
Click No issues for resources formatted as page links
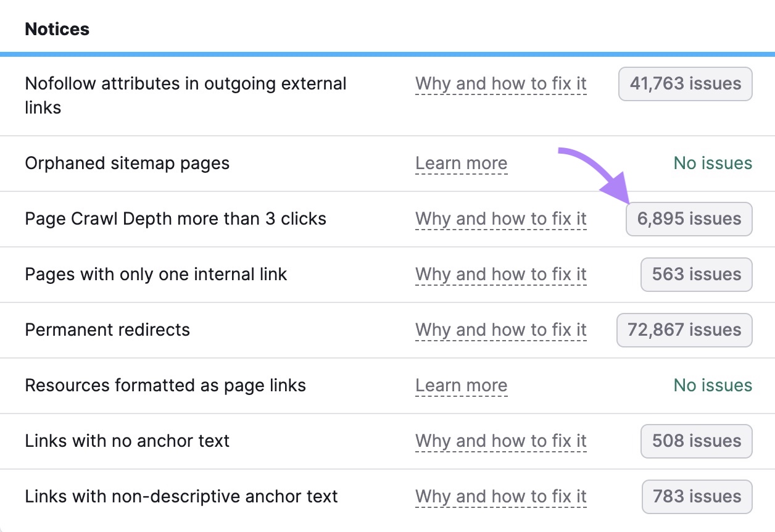[712, 385]
